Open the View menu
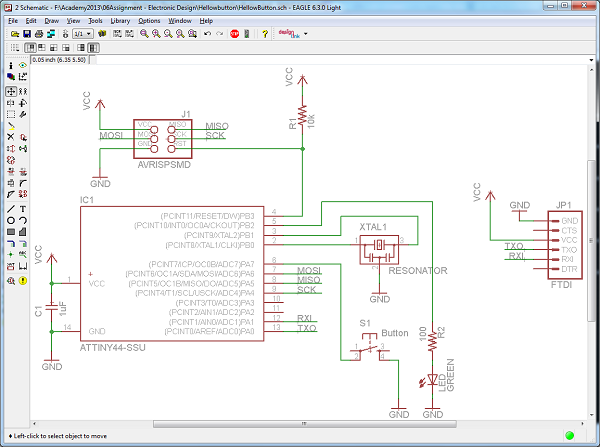The image size is (600, 447). pyautogui.click(x=73, y=21)
